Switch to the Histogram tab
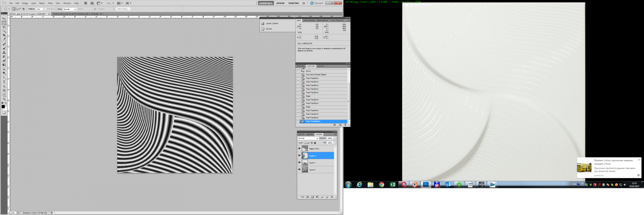 point(309,20)
